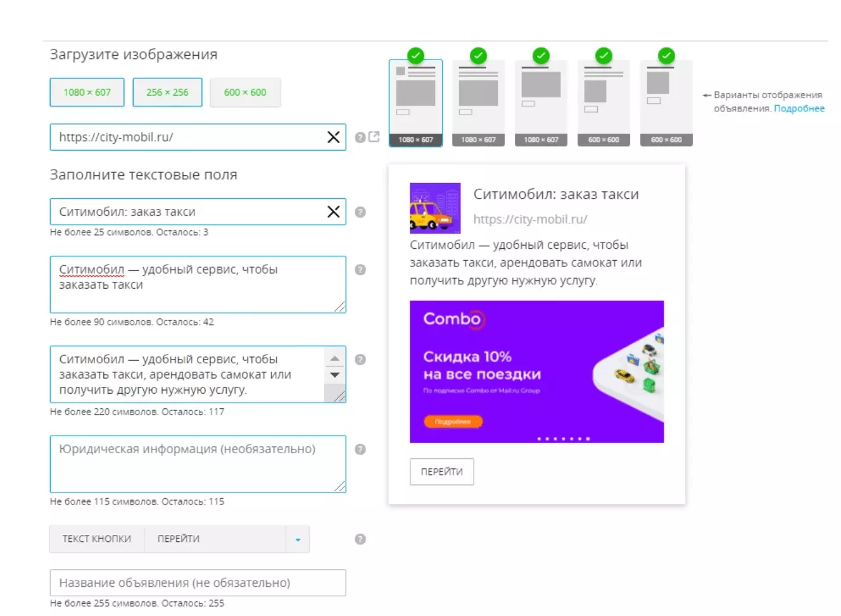
Task: Show help for legal information field
Action: click(x=360, y=449)
